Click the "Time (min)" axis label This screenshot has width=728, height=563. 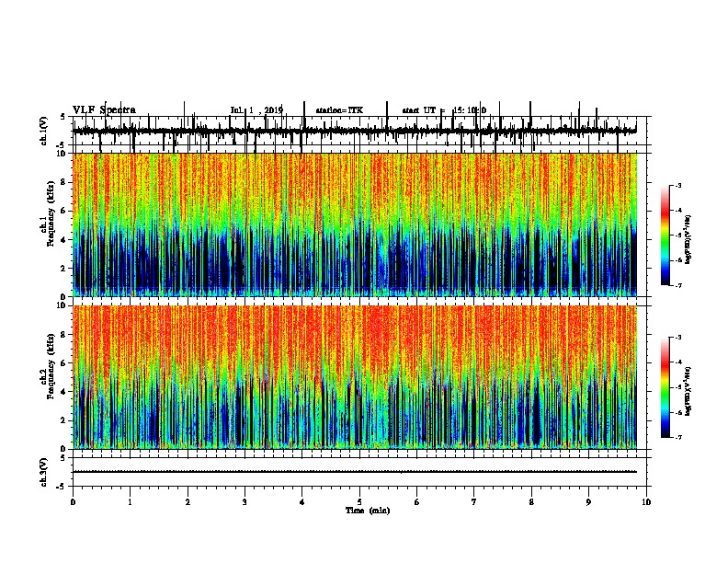tap(368, 511)
